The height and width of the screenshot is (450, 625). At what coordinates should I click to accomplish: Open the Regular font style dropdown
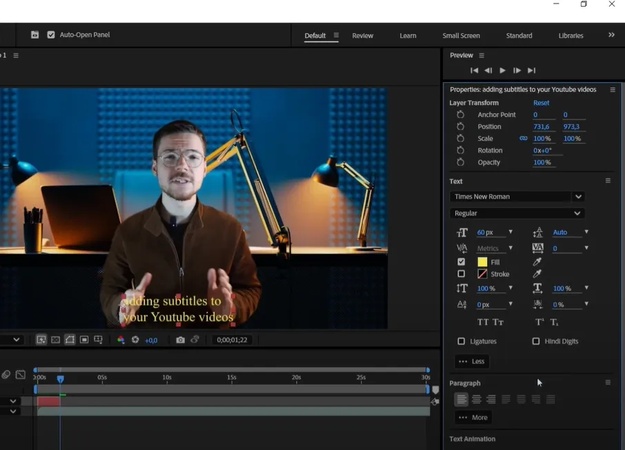[517, 213]
